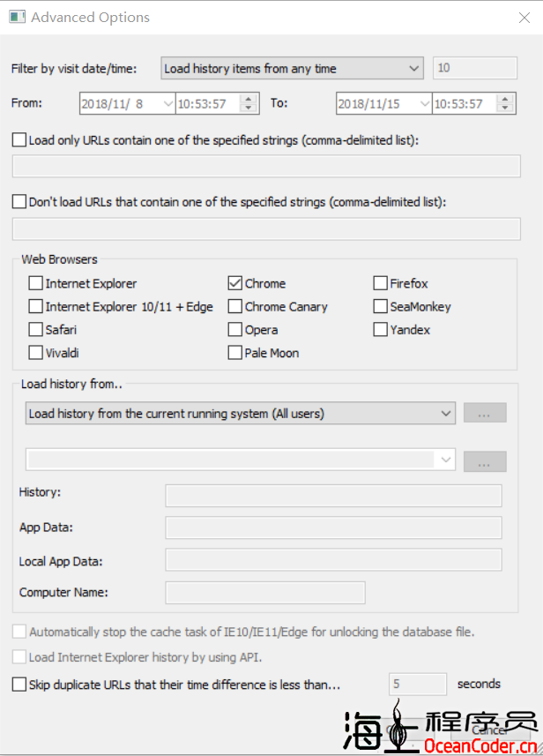
Task: Check Don't load URLs containing specified strings
Action: click(x=19, y=202)
